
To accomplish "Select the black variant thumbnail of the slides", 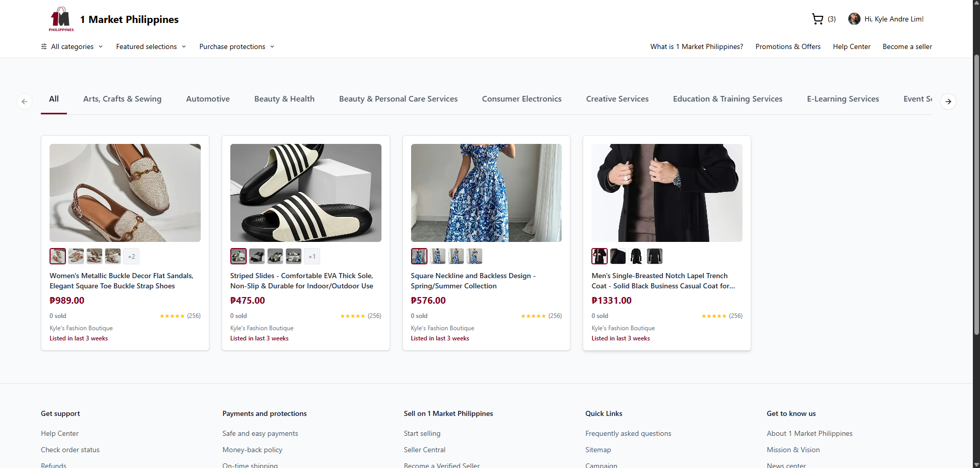I will click(256, 256).
